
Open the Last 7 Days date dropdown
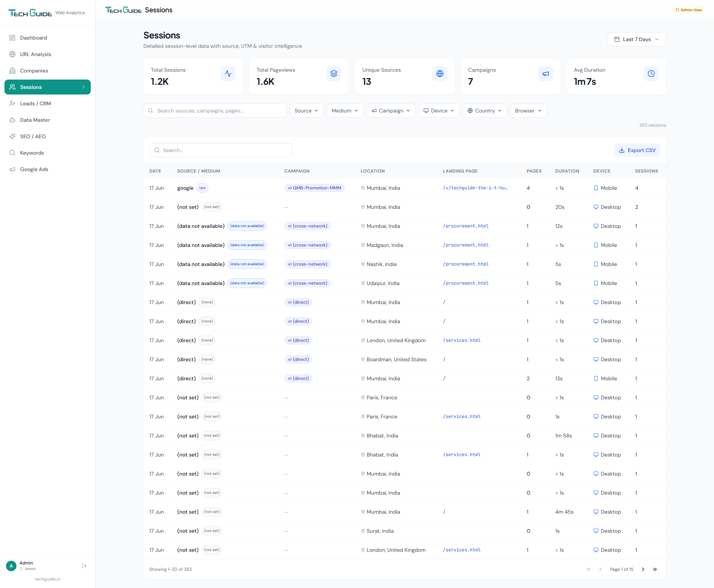click(637, 39)
